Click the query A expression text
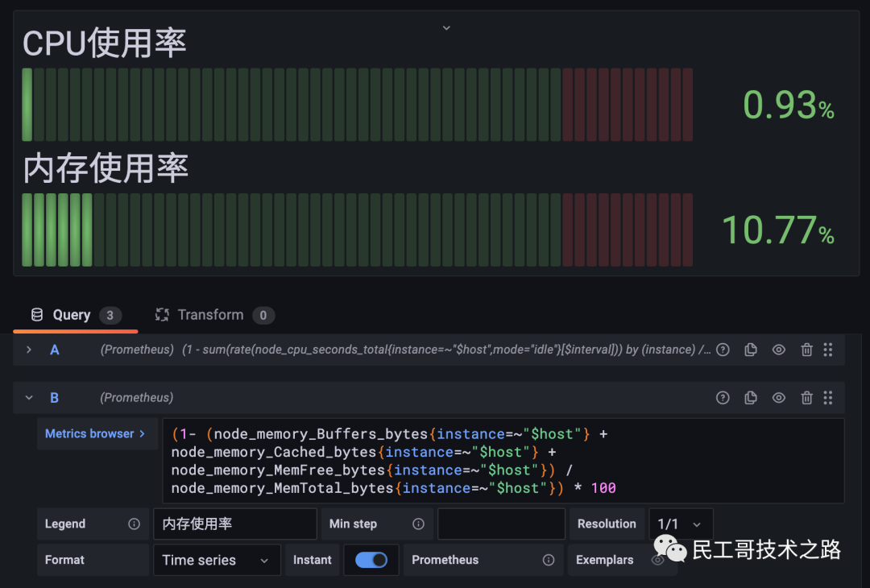This screenshot has height=588, width=870. coord(446,350)
